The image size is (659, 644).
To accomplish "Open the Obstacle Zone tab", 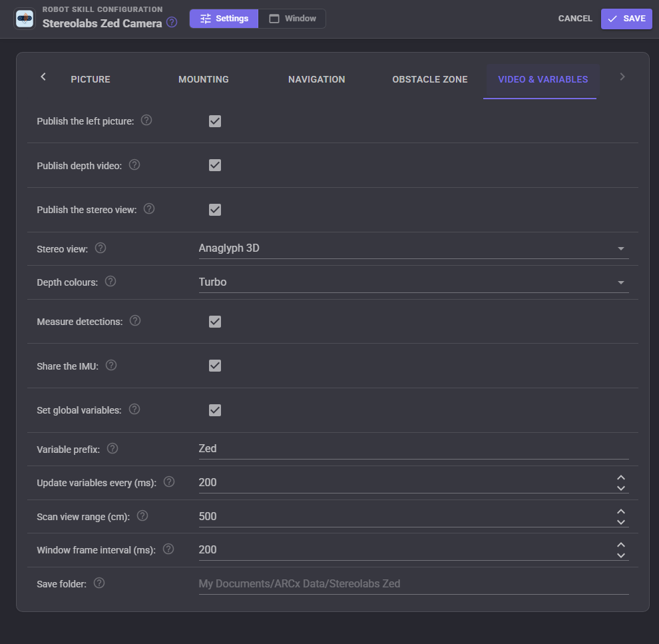I will pos(430,79).
